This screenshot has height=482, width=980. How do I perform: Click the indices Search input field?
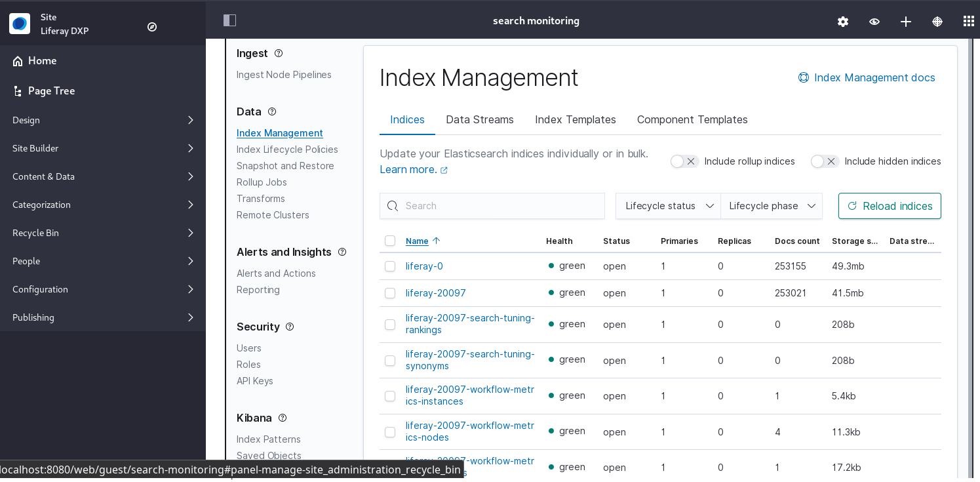pos(492,206)
